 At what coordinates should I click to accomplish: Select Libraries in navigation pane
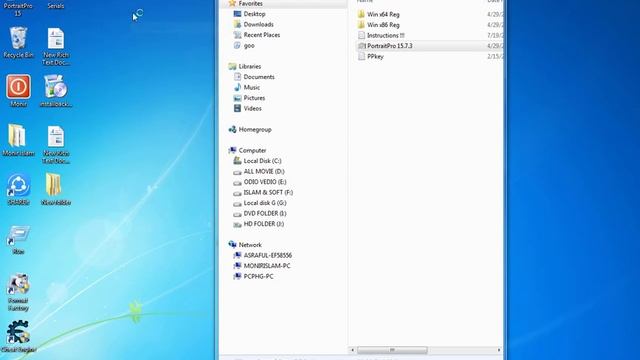[x=244, y=66]
